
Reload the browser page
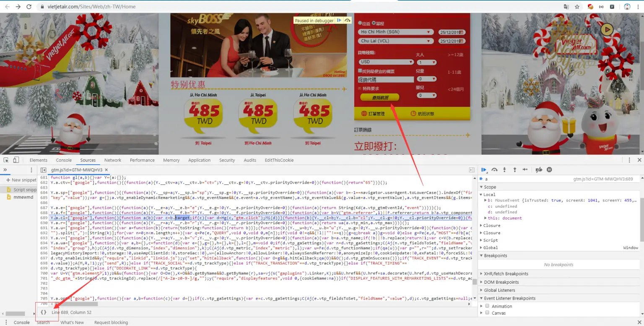tap(29, 7)
